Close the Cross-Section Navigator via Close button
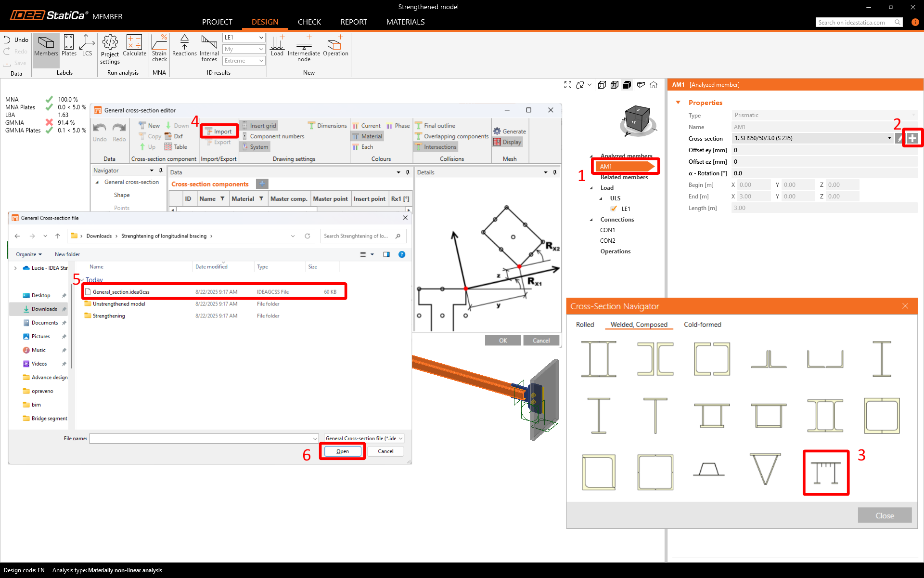The width and height of the screenshot is (924, 578). 884,515
